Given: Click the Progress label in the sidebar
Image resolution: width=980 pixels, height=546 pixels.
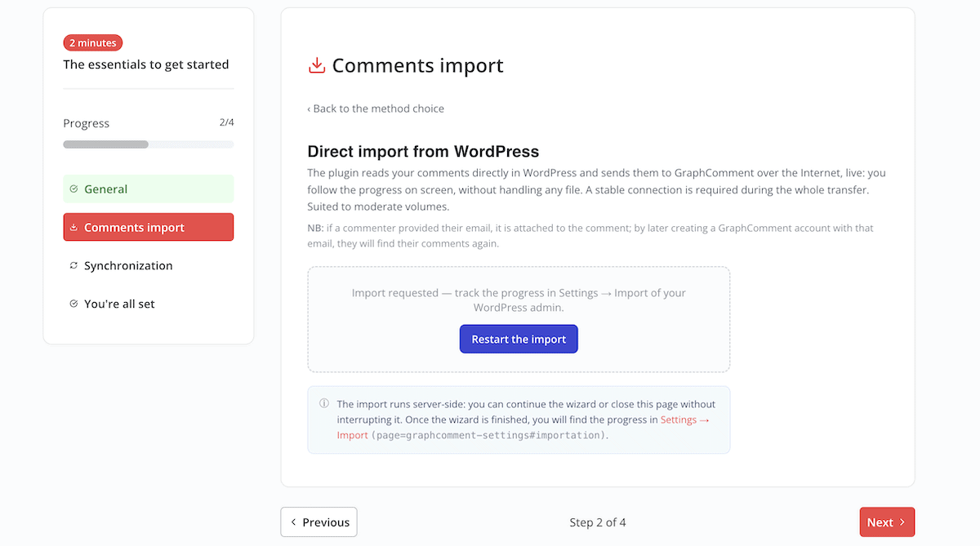Looking at the screenshot, I should (86, 123).
